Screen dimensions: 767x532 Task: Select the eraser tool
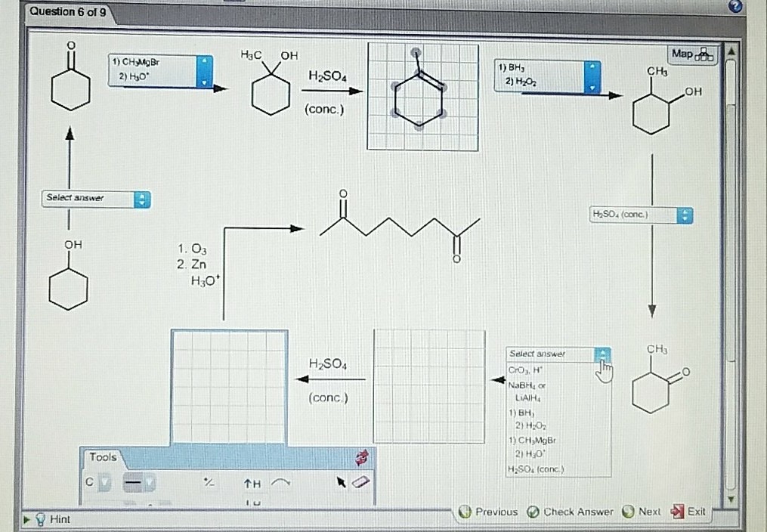pyautogui.click(x=361, y=481)
